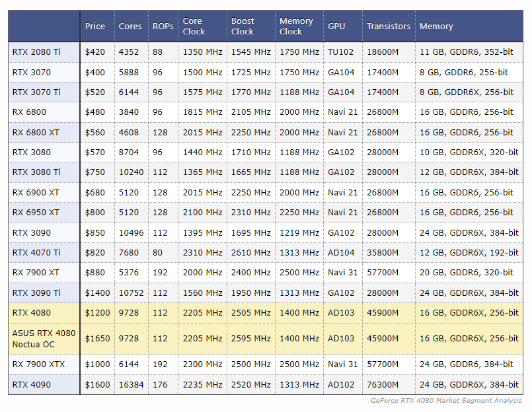Viewport: 532px width, 412px height.
Task: Select ASUS RTX 4080 Noctua OC cell
Action: pos(44,339)
